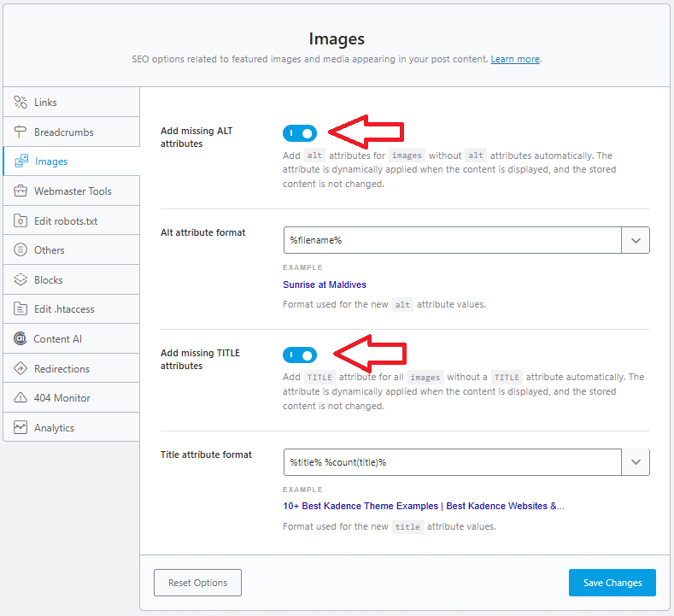Disable the Add missing ALT attributes toggle
Screen dimensions: 674x616
300,133
